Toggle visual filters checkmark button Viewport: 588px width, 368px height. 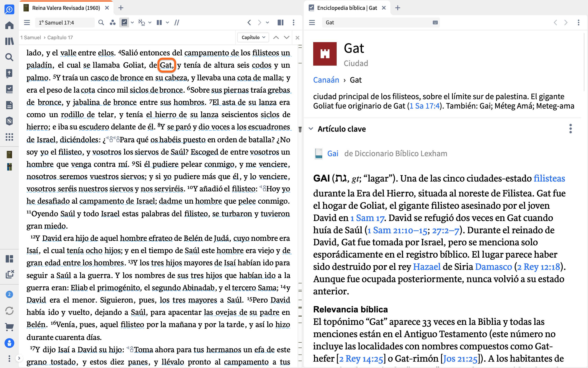(x=124, y=23)
